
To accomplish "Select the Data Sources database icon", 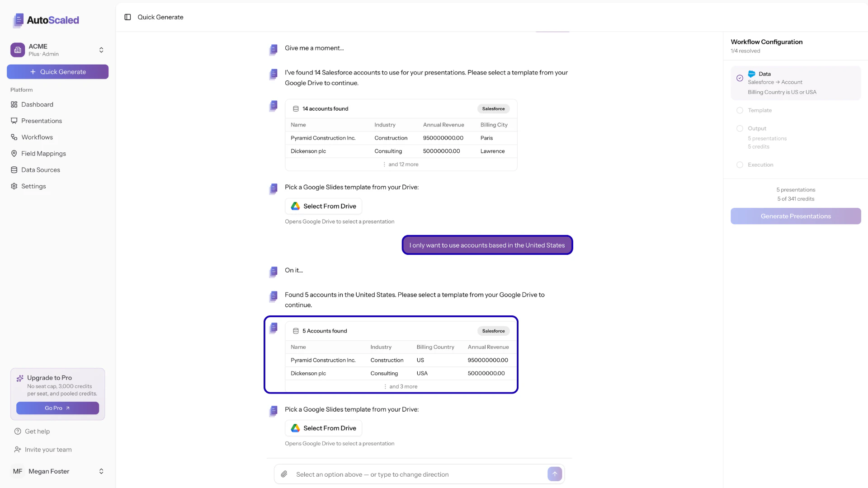I will (x=14, y=169).
